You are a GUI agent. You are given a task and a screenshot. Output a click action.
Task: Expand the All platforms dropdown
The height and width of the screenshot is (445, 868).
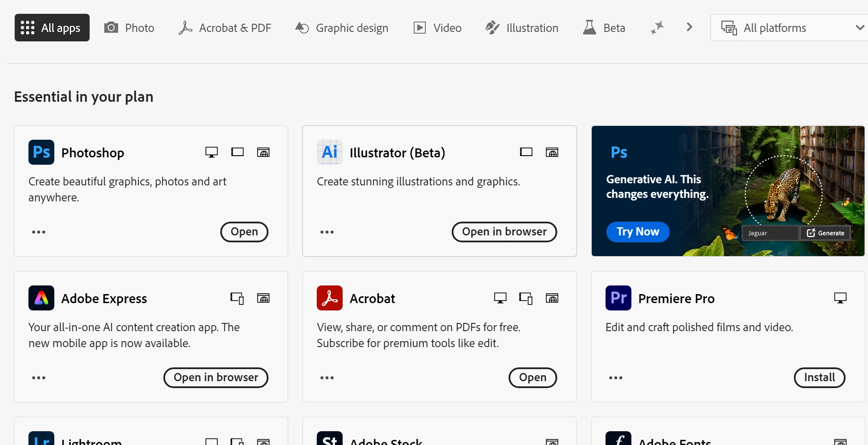[x=790, y=28]
